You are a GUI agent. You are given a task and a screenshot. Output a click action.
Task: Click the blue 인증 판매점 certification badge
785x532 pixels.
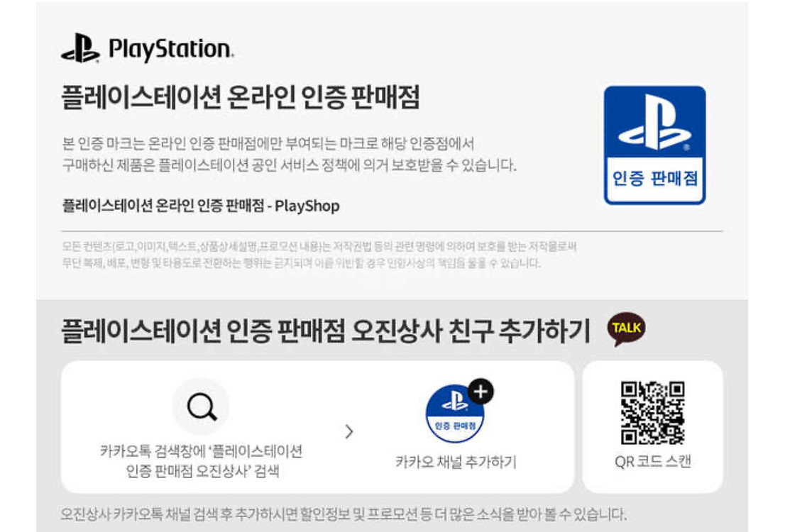[x=655, y=145]
